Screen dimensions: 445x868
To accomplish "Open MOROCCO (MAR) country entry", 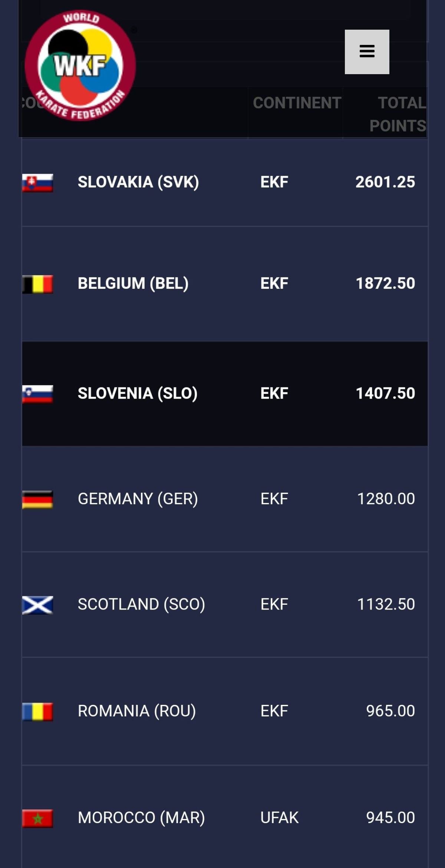I will [141, 818].
